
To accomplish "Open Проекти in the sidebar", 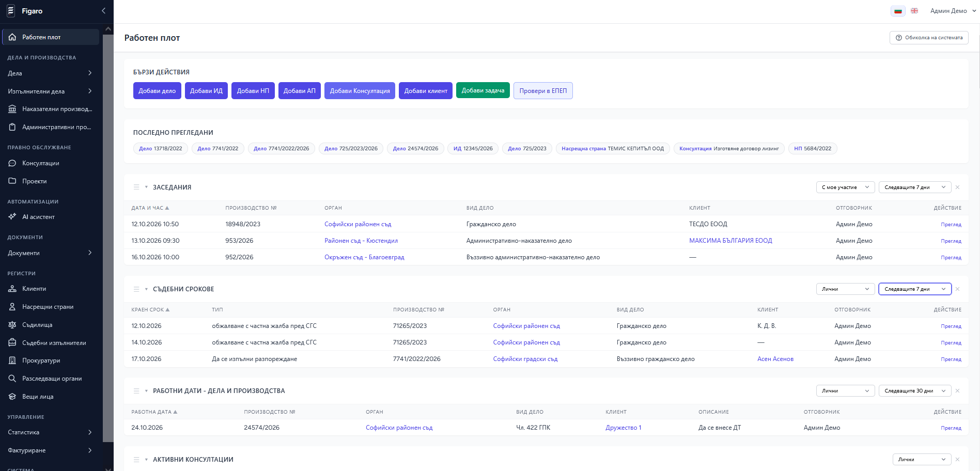I will (51, 181).
